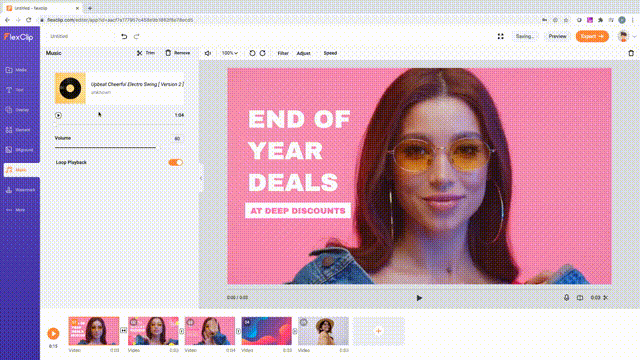
Task: Mute the video clip audio
Action: (x=208, y=53)
